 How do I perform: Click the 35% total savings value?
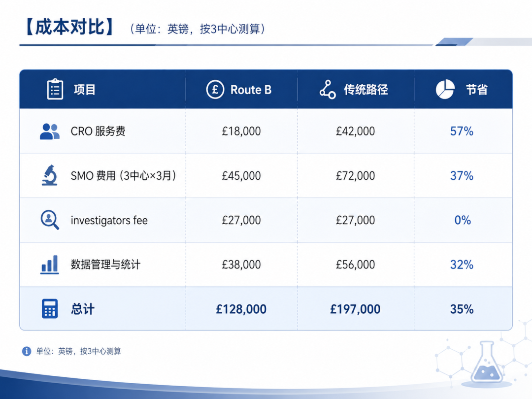click(x=462, y=309)
